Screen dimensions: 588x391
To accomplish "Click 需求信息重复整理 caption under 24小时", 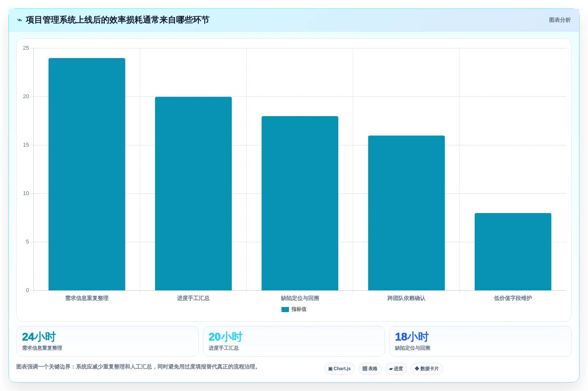I will coord(42,348).
